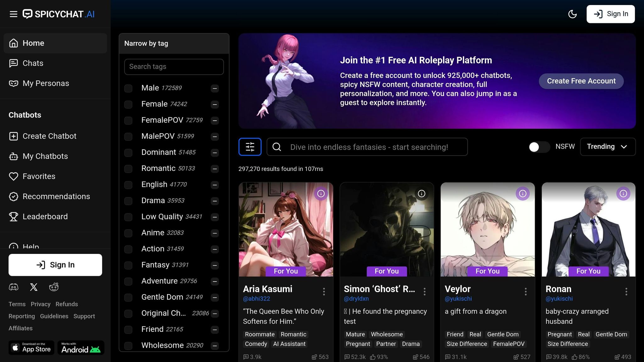Open the Privacy link

click(41, 304)
